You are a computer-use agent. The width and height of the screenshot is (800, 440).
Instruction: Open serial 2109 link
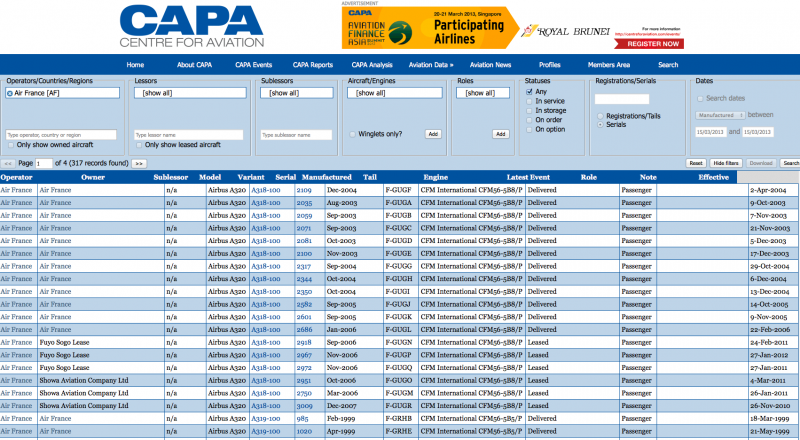coord(304,190)
